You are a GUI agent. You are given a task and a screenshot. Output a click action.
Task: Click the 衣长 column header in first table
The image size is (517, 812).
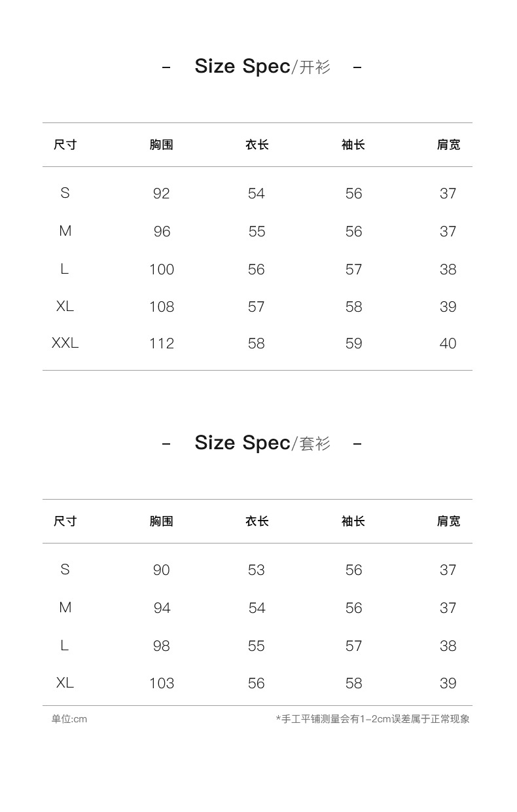(x=257, y=145)
